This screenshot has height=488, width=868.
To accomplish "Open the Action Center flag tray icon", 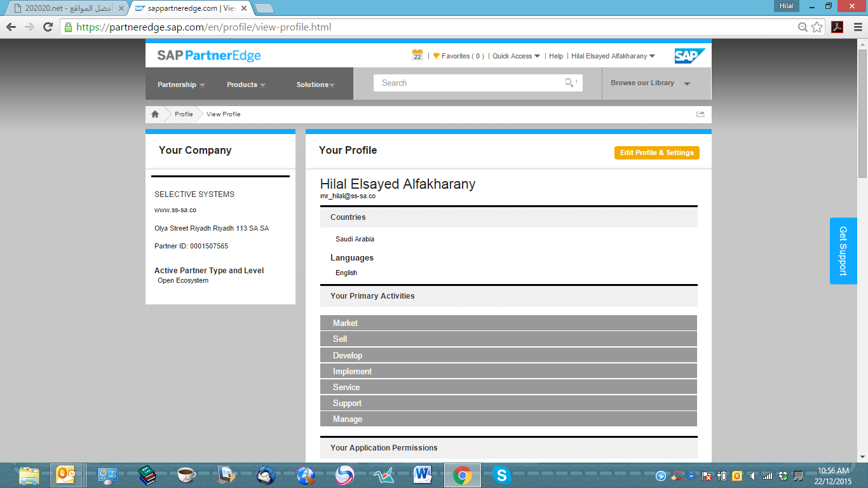I will tap(707, 476).
